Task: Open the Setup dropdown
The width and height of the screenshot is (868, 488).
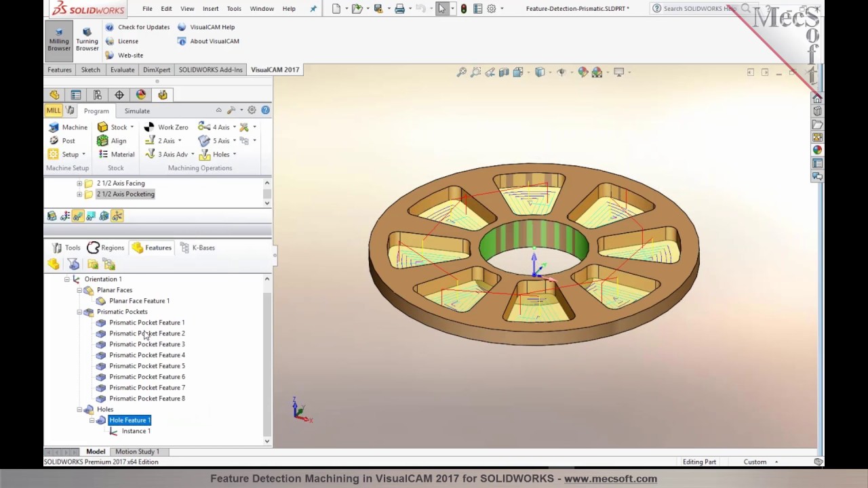Action: [x=67, y=155]
